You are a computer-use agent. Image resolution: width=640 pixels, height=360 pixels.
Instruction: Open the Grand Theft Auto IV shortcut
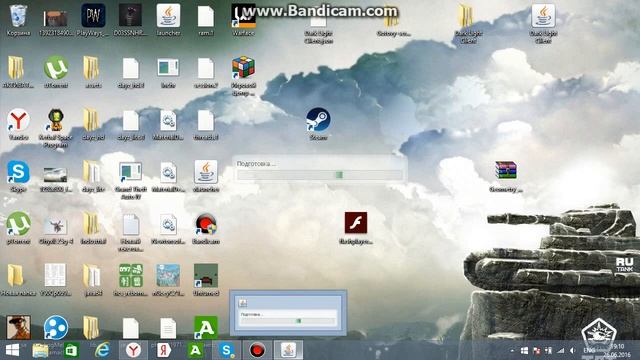131,172
